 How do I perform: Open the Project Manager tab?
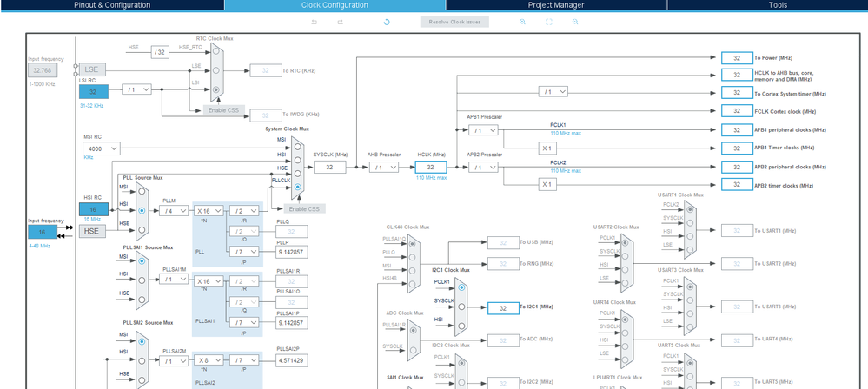point(556,5)
